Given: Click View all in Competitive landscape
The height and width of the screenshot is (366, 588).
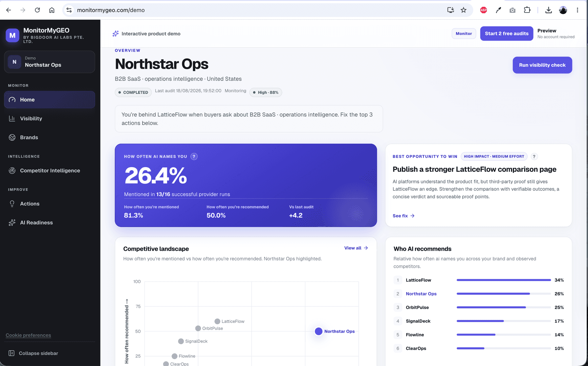Looking at the screenshot, I should 356,248.
